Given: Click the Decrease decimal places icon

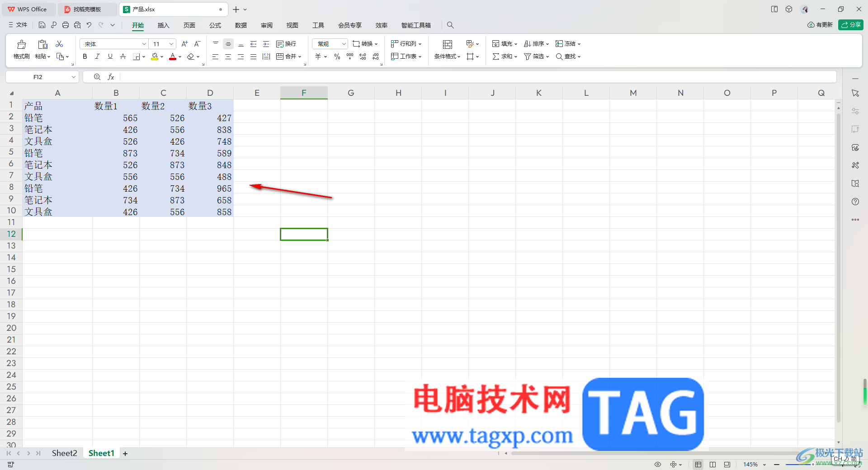Looking at the screenshot, I should pos(375,56).
